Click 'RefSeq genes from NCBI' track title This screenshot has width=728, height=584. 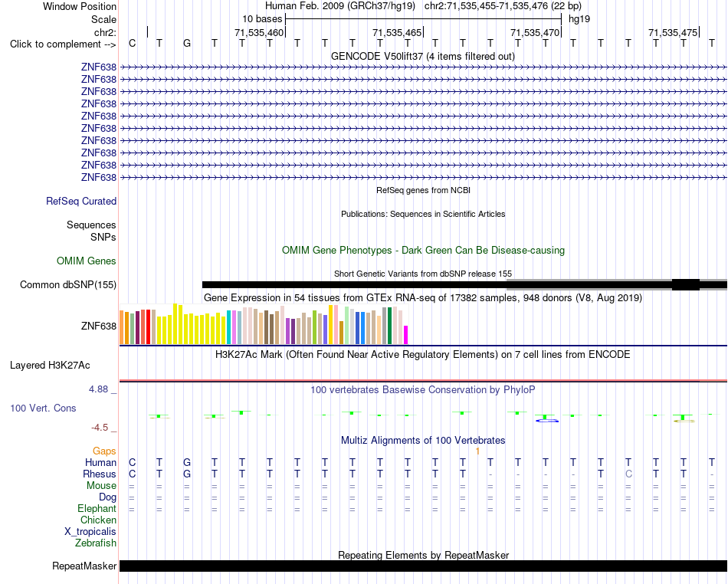click(423, 190)
